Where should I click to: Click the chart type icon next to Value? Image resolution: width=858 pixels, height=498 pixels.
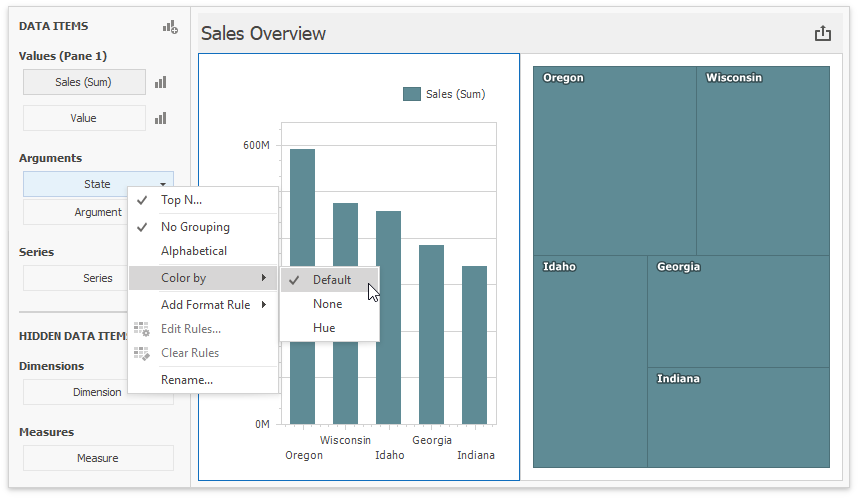pyautogui.click(x=160, y=118)
